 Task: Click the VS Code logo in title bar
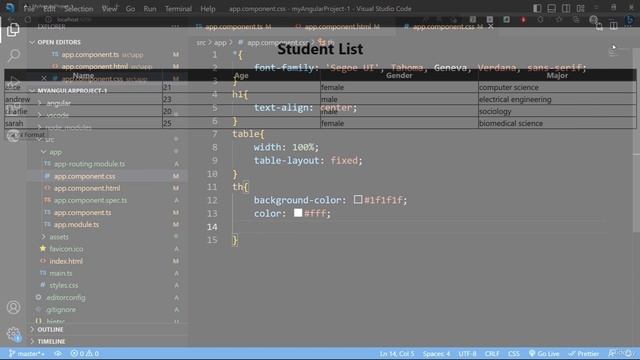(10, 8)
